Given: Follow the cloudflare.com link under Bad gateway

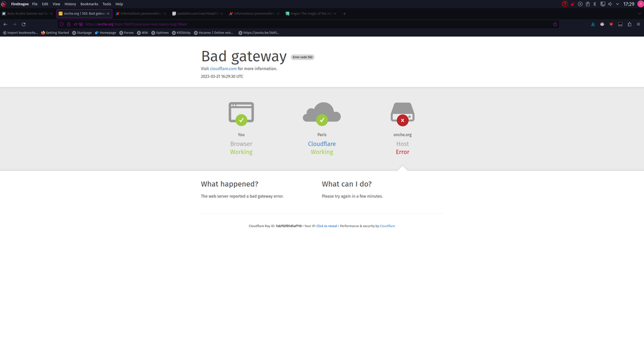Looking at the screenshot, I should point(223,69).
